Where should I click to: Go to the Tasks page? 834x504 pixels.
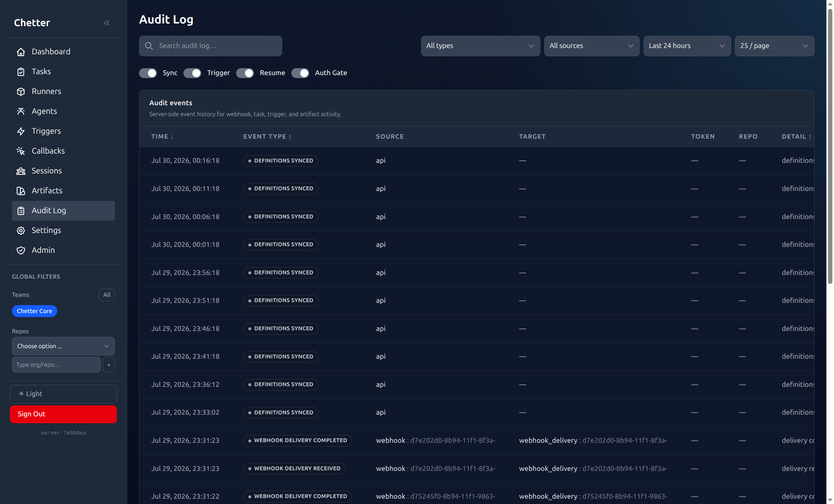[63, 72]
